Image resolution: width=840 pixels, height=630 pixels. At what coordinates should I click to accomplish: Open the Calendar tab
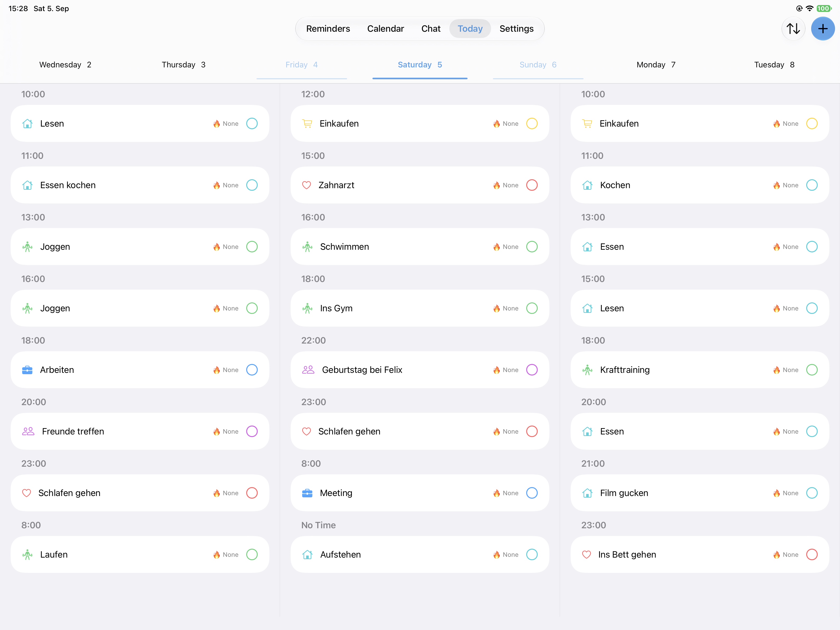[x=385, y=29]
